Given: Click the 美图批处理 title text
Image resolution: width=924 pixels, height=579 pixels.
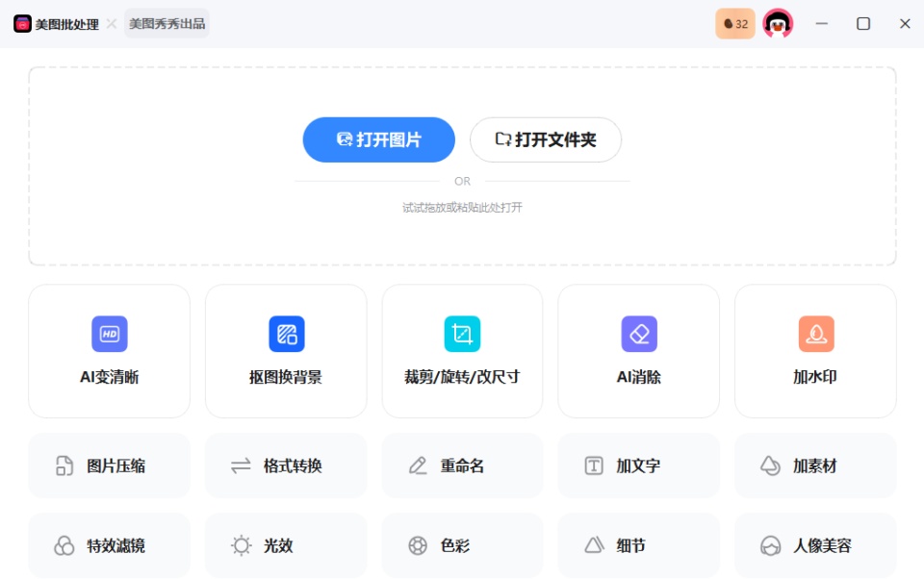Looking at the screenshot, I should coord(66,24).
